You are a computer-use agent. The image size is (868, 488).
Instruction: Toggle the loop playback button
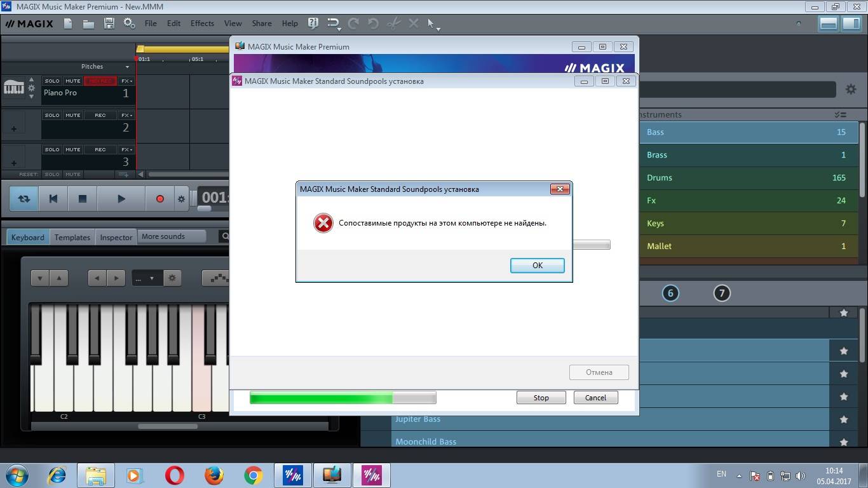pyautogui.click(x=24, y=199)
